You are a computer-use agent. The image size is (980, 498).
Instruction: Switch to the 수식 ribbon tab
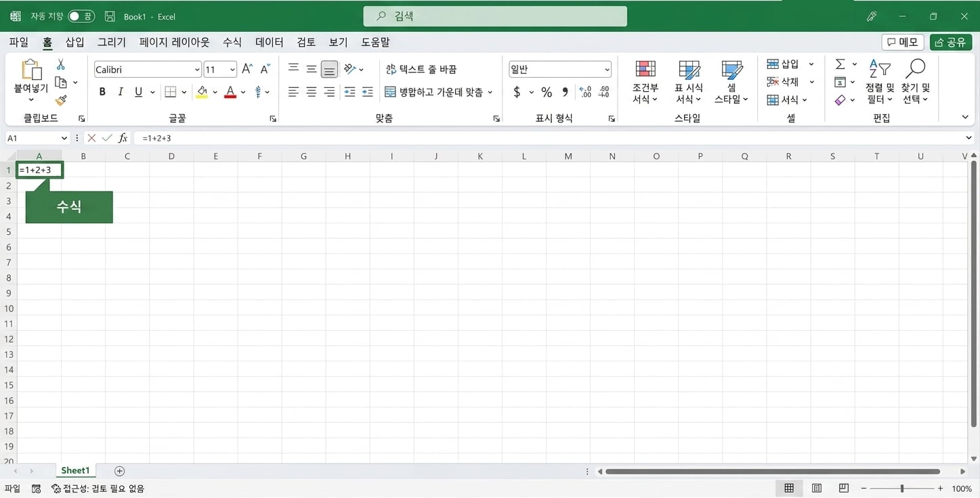(x=232, y=42)
